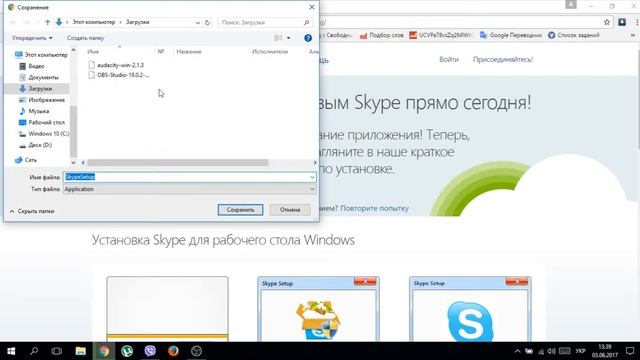Show hidden system tray icons
Screen dimensions: 640x360
pyautogui.click(x=517, y=351)
